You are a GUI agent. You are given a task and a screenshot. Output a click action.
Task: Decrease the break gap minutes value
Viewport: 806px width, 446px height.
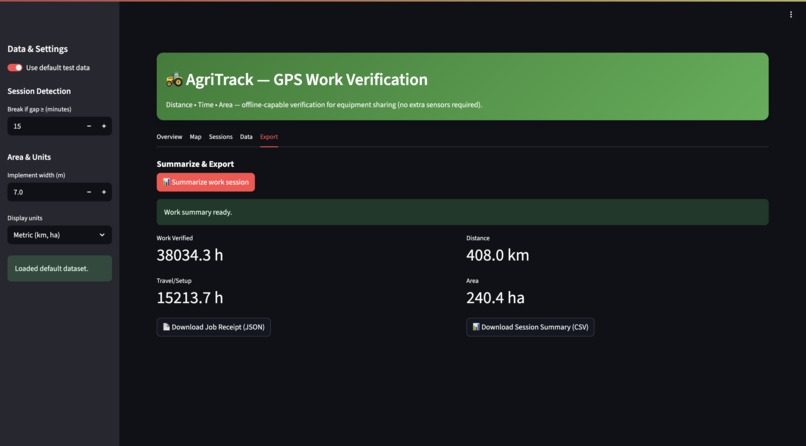click(x=89, y=126)
